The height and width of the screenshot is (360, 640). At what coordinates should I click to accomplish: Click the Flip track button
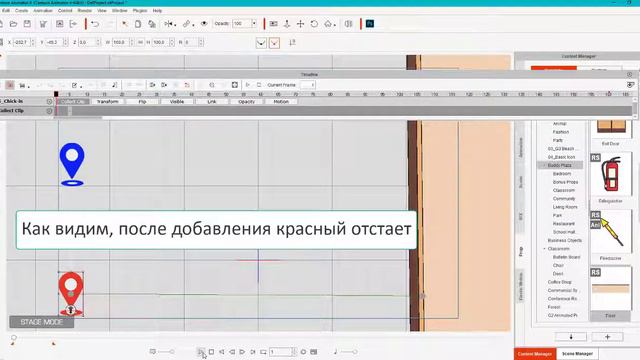click(x=142, y=101)
